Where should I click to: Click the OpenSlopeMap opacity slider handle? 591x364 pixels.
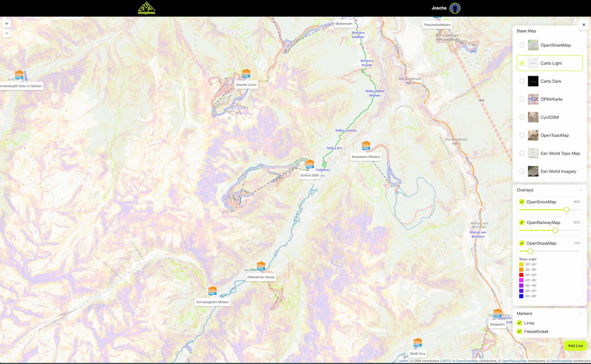(x=530, y=251)
